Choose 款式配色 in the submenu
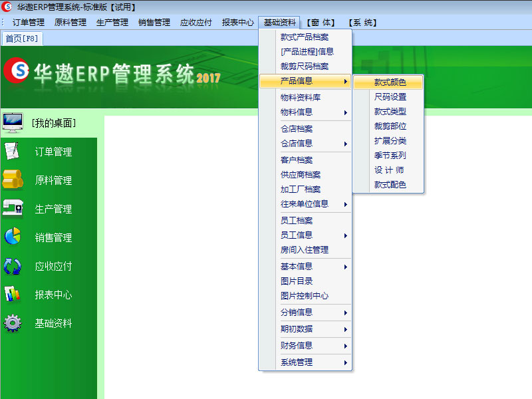Viewport: 532px width, 399px height. click(388, 185)
